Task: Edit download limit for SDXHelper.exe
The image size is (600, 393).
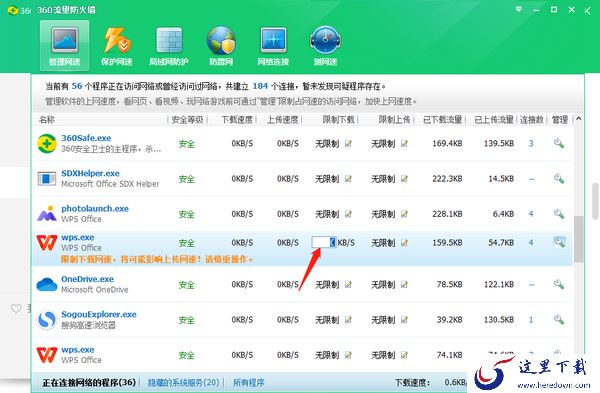Action: (348, 179)
